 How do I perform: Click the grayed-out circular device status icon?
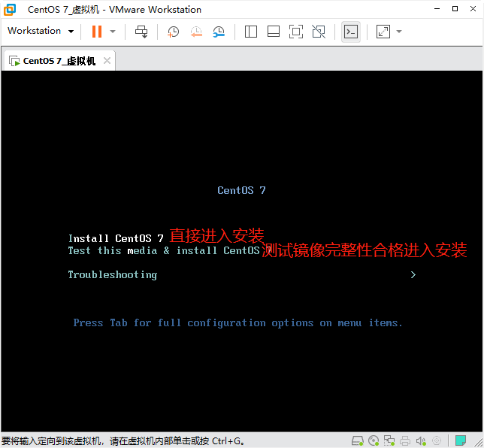pyautogui.click(x=437, y=440)
